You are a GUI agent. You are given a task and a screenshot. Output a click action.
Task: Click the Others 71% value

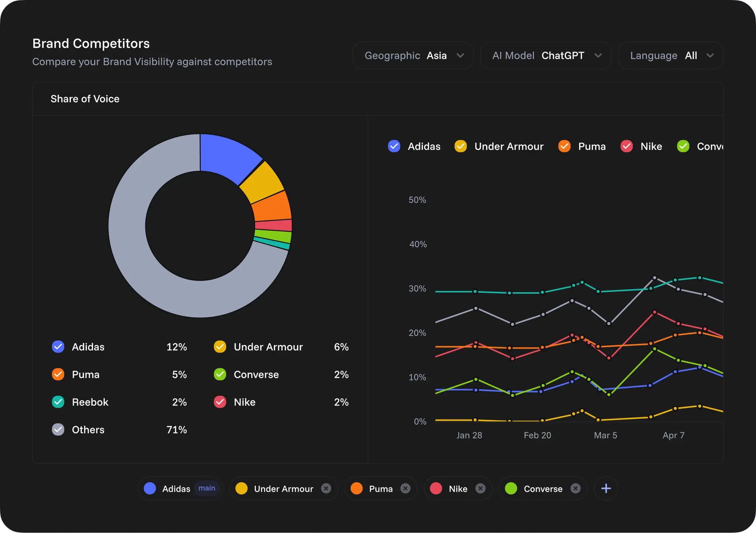(x=176, y=430)
